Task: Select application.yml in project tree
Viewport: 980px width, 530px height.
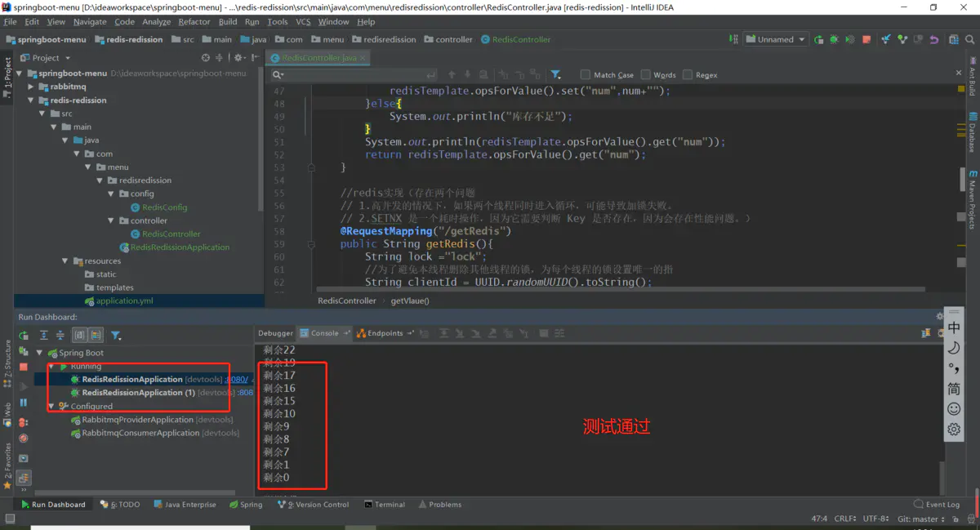Action: (124, 301)
